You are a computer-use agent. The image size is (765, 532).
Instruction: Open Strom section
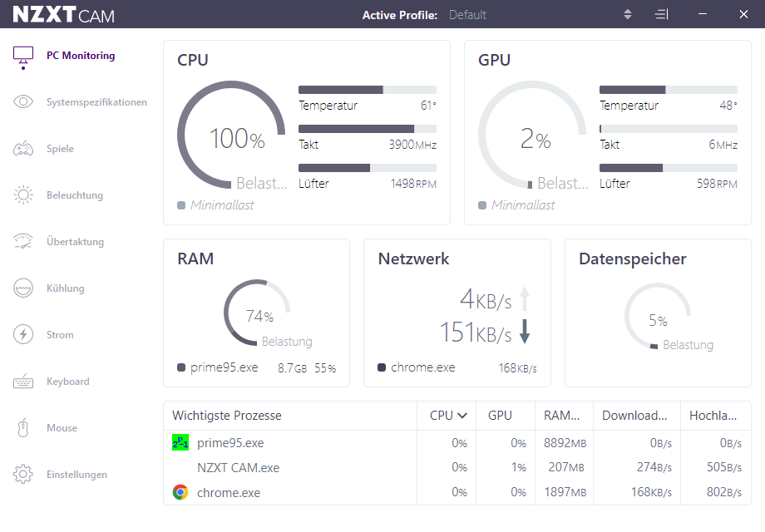click(60, 334)
